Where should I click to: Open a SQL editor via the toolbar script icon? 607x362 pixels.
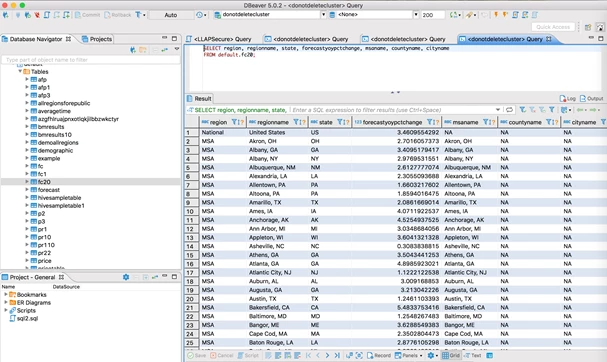(x=47, y=15)
